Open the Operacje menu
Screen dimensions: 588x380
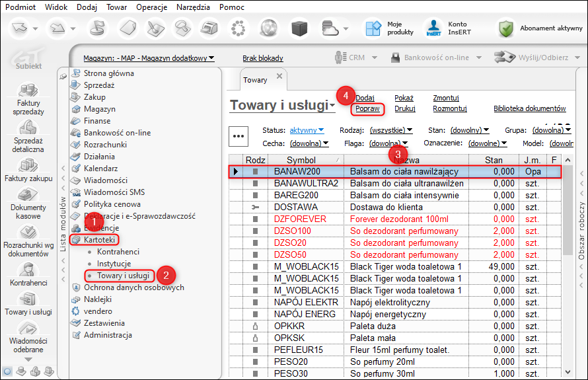pyautogui.click(x=152, y=7)
